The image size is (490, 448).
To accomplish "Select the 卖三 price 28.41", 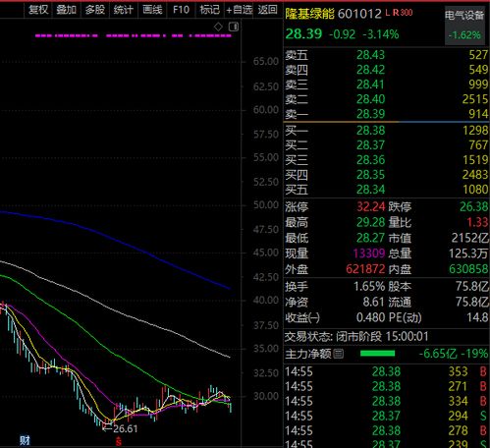I will click(370, 84).
